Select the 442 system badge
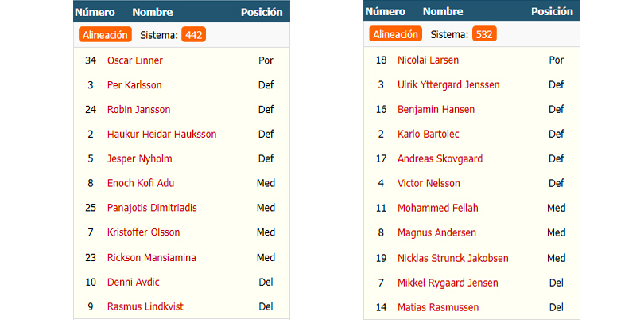 click(x=193, y=35)
